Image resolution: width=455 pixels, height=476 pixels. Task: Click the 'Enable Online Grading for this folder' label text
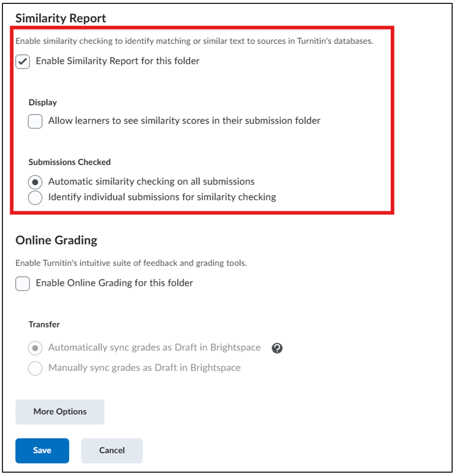point(114,283)
